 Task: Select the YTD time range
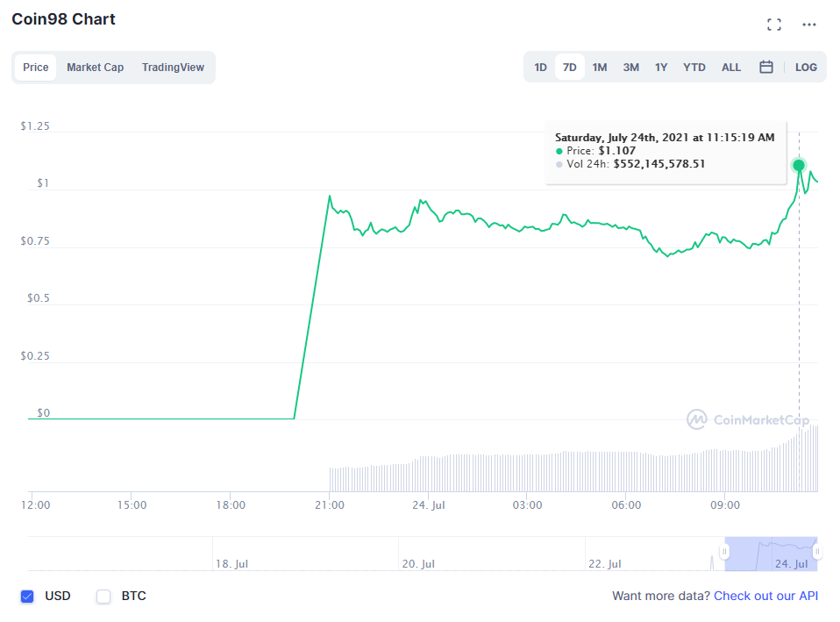coord(694,68)
